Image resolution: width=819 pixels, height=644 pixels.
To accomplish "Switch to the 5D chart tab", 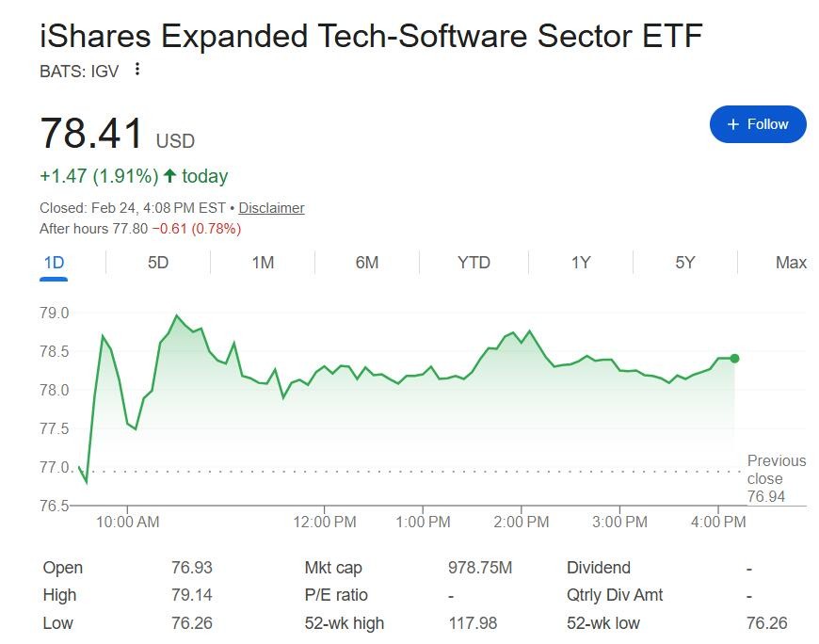I will pyautogui.click(x=158, y=263).
